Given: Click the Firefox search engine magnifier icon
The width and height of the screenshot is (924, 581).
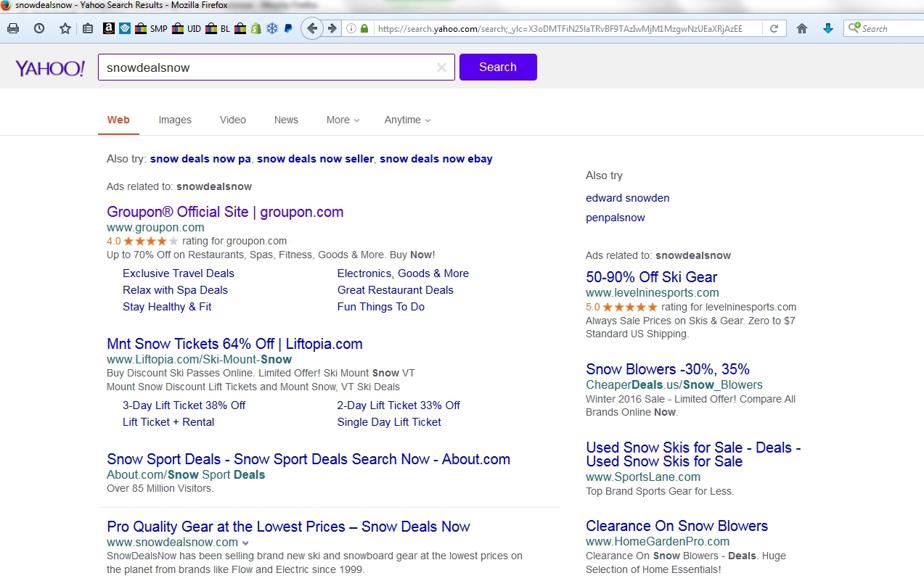Looking at the screenshot, I should (854, 28).
